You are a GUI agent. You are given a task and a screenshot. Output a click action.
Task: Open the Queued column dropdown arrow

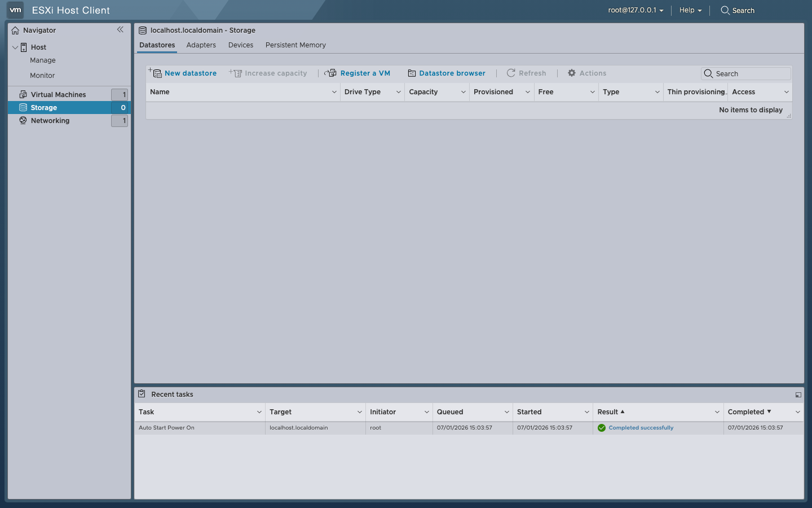(507, 412)
